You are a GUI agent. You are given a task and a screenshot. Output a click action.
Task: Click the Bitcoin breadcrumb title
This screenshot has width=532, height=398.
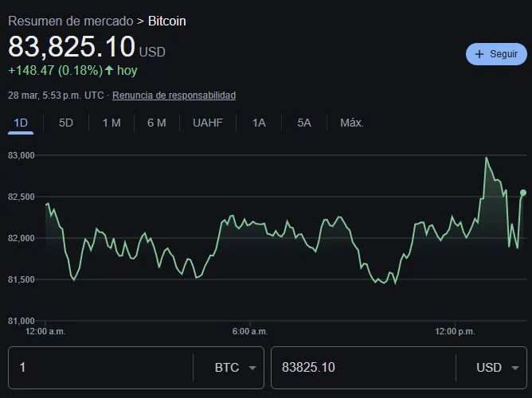tap(167, 21)
